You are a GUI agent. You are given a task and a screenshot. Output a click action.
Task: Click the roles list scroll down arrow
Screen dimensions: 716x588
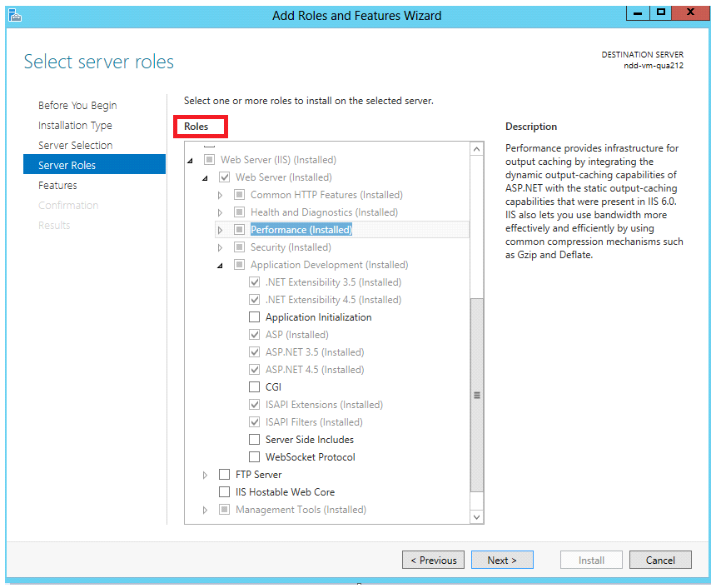(477, 516)
